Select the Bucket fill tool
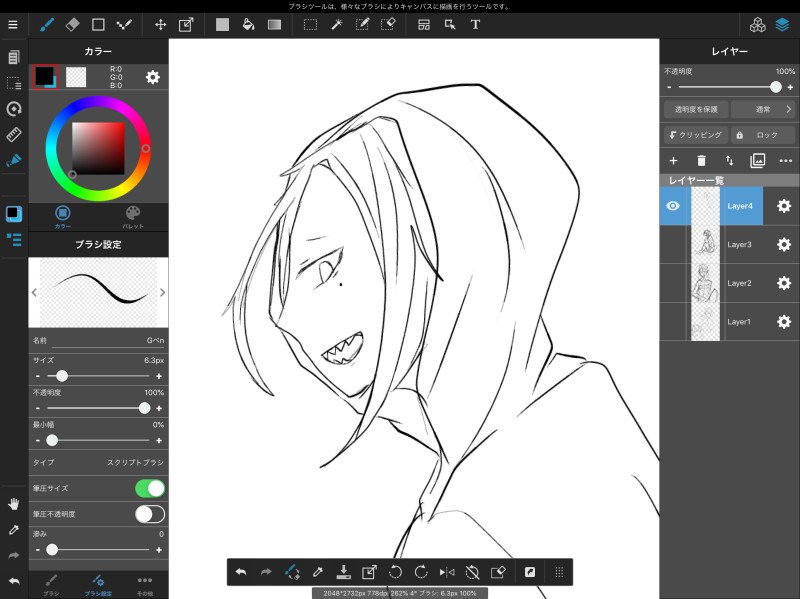 [x=248, y=24]
